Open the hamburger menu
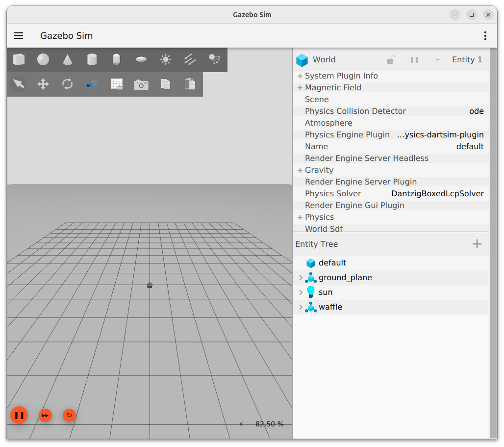Screen dimensions: 504x447 pyautogui.click(x=19, y=36)
